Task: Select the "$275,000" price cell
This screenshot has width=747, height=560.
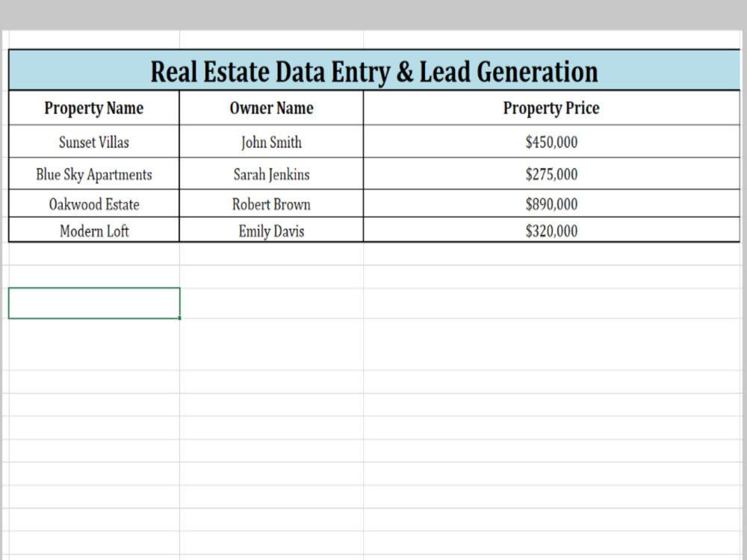Action: (x=552, y=174)
